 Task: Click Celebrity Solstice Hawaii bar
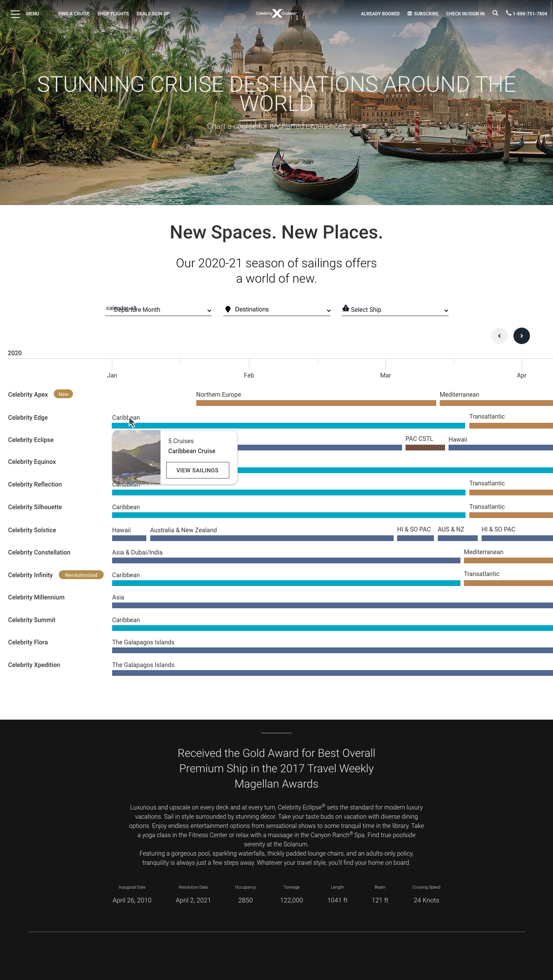[129, 538]
